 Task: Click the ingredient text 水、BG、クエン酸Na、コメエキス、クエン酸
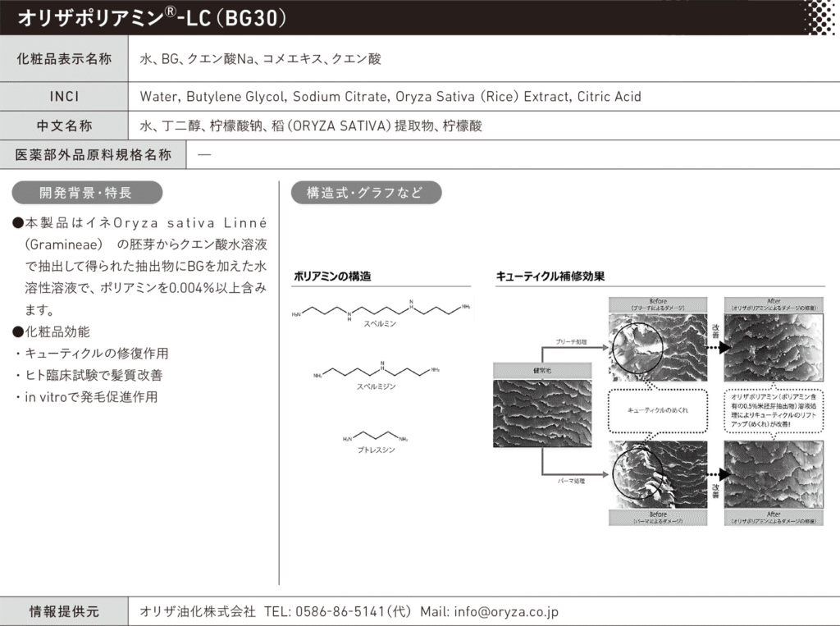click(x=260, y=59)
